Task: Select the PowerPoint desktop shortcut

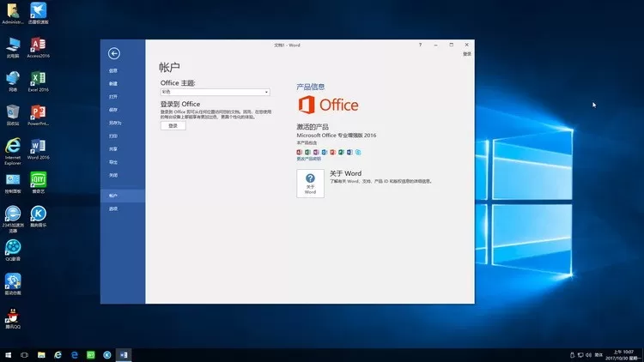Action: [38, 115]
